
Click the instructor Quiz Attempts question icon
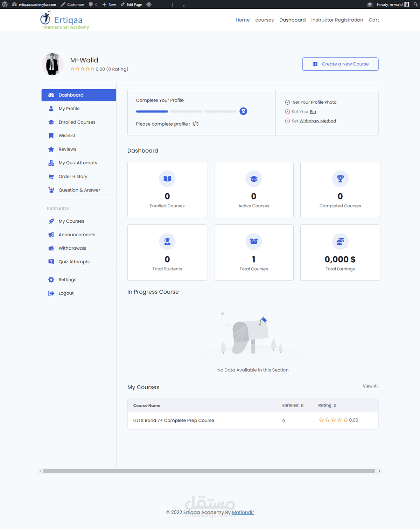[51, 262]
